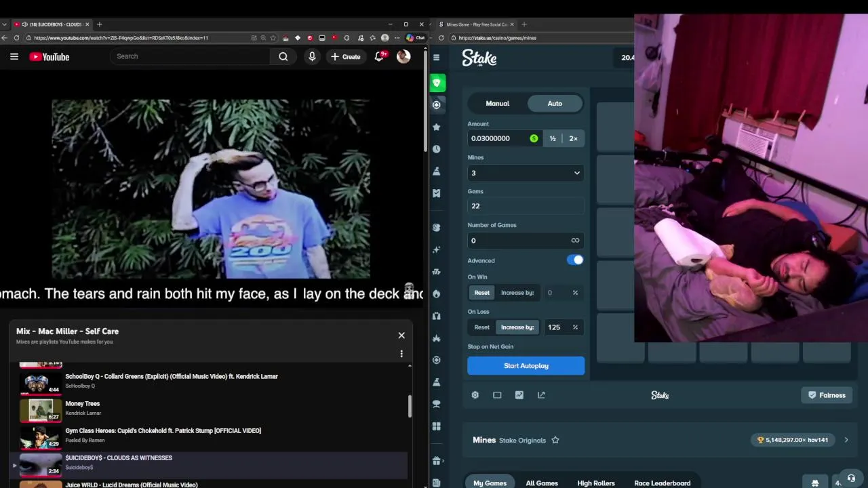Click the YouTube Search box
This screenshot has height=488, width=868.
point(190,56)
